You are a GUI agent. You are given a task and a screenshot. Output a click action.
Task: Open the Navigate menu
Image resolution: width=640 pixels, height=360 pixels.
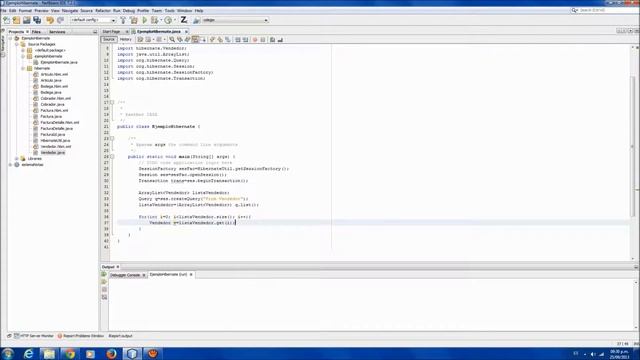click(x=70, y=11)
